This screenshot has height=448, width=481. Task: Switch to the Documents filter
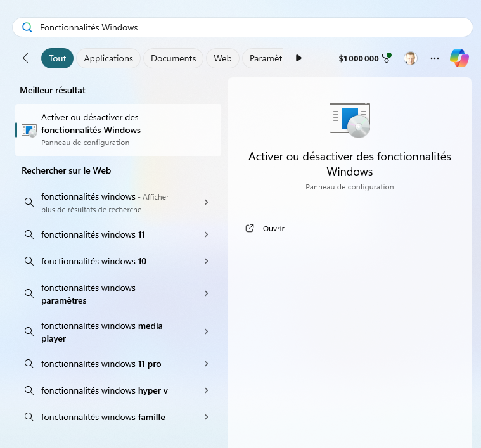[x=173, y=58]
